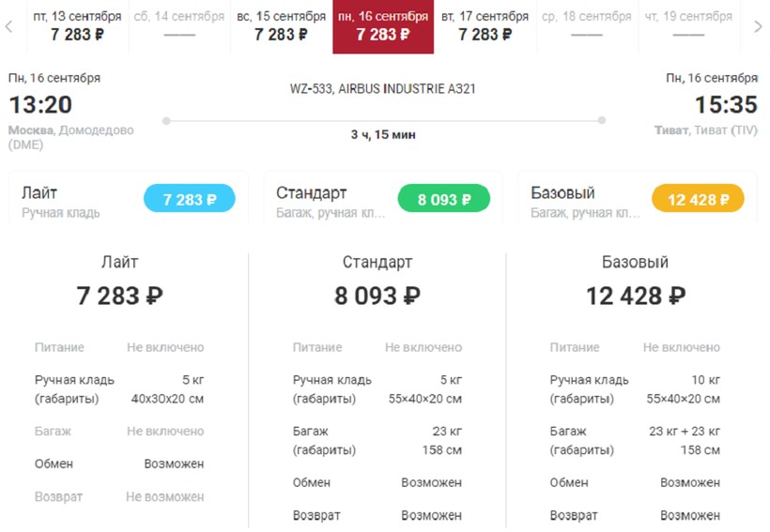Image resolution: width=770 pixels, height=532 pixels.
Task: Click the Лайт detailed fare column title
Action: coord(120,263)
